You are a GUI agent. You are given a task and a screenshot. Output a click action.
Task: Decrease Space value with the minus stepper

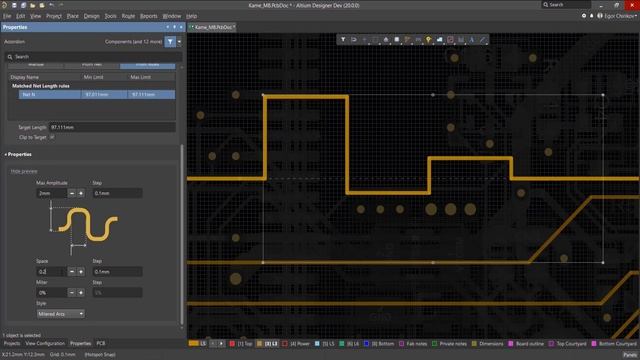pos(72,271)
